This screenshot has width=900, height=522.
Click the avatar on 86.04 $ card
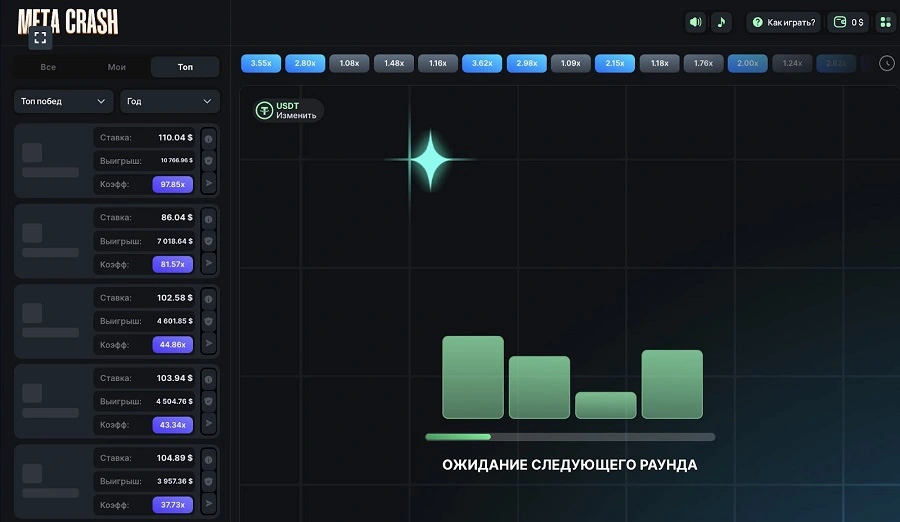click(x=32, y=233)
